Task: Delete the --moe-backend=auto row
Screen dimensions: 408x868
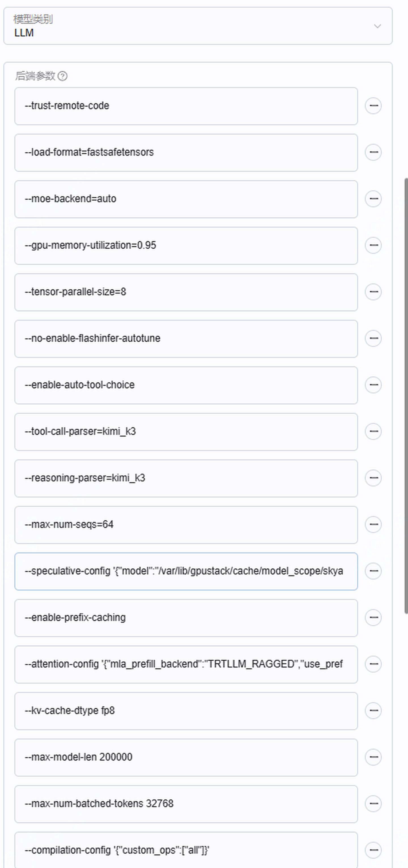Action: click(373, 199)
